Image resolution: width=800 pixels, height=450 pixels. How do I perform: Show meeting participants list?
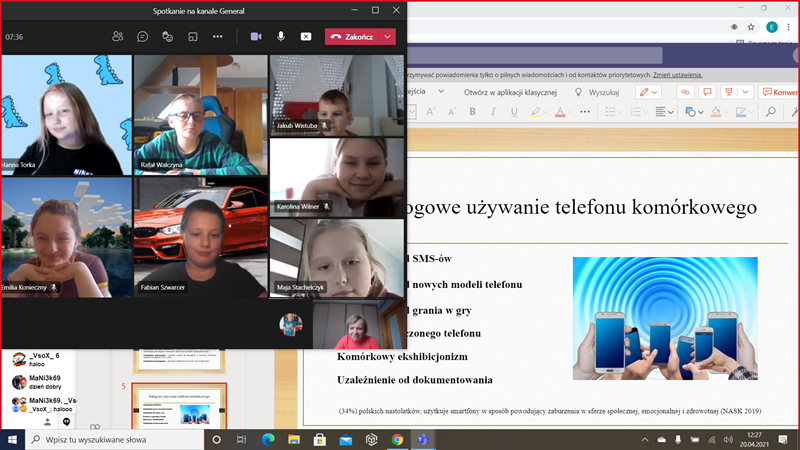pos(118,36)
